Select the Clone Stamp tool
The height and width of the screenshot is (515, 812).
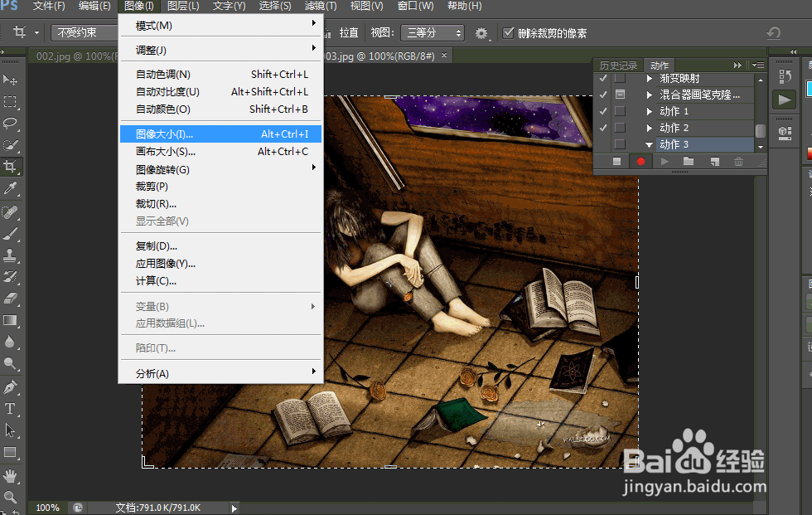pos(10,255)
